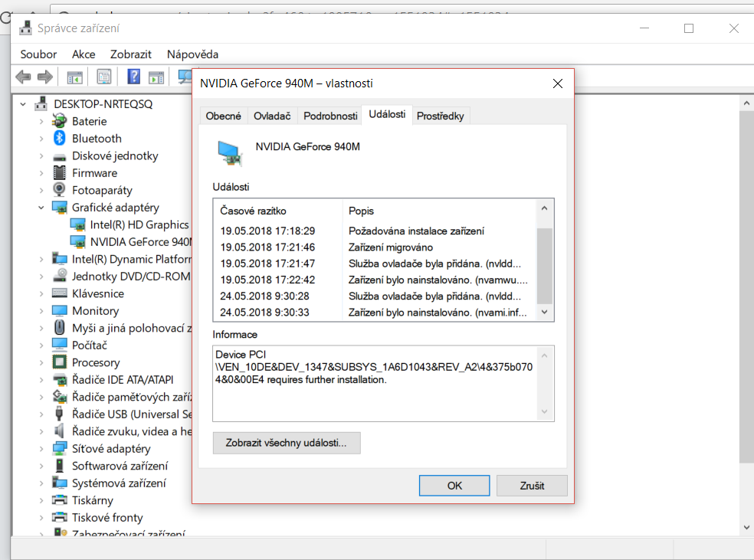Expand the Procesory node chevron
The width and height of the screenshot is (754, 560).
(x=41, y=362)
